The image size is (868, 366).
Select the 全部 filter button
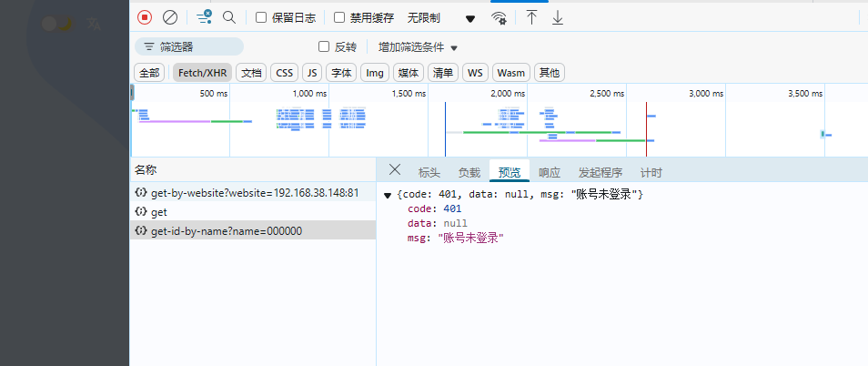click(x=149, y=73)
